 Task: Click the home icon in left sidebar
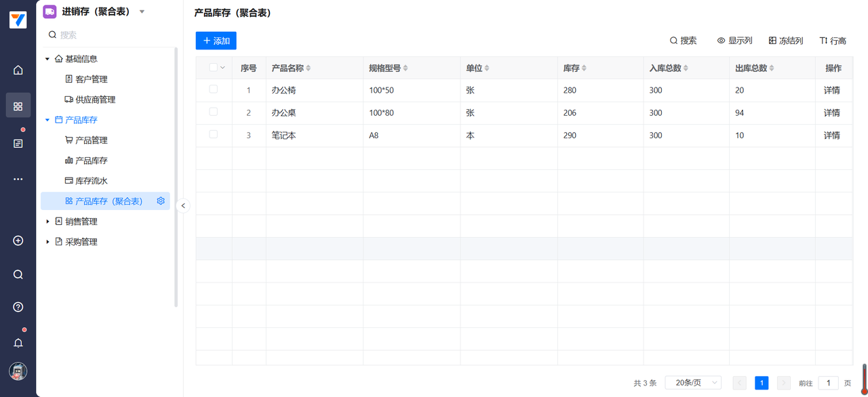point(18,70)
